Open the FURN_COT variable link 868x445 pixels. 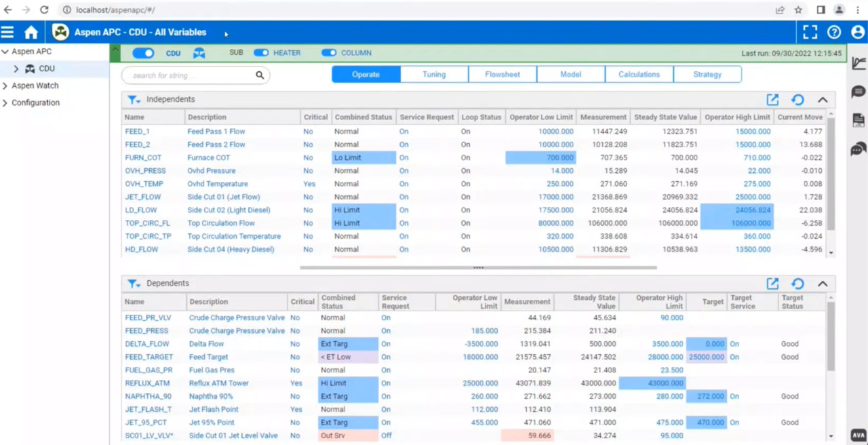pyautogui.click(x=143, y=157)
